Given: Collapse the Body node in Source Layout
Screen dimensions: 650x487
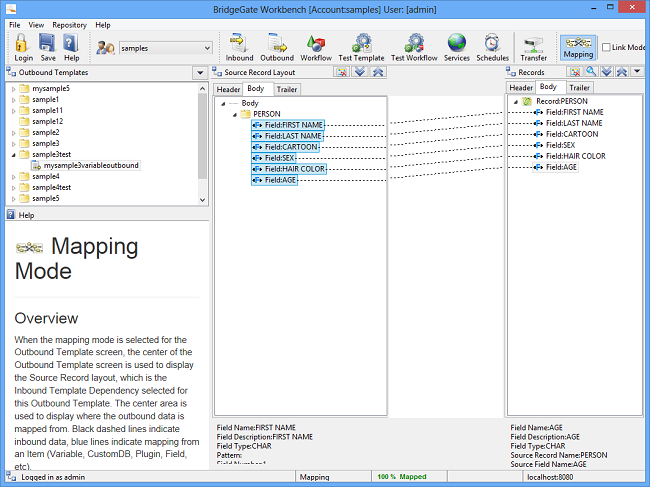Looking at the screenshot, I should pyautogui.click(x=223, y=103).
